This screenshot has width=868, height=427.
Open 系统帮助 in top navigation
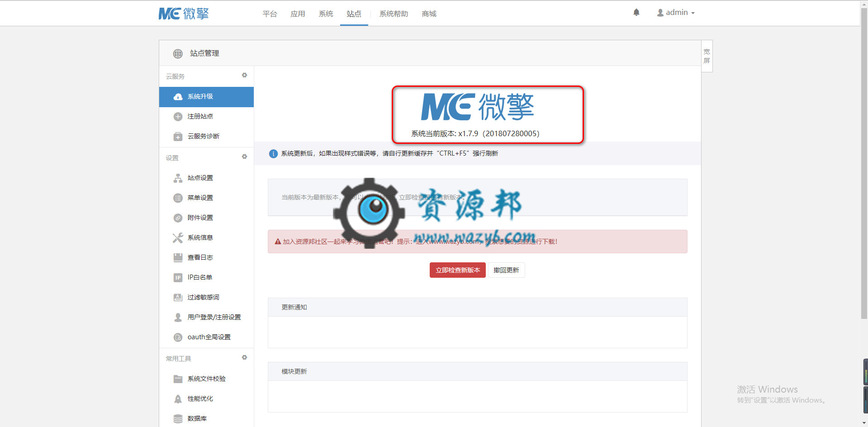click(x=394, y=14)
